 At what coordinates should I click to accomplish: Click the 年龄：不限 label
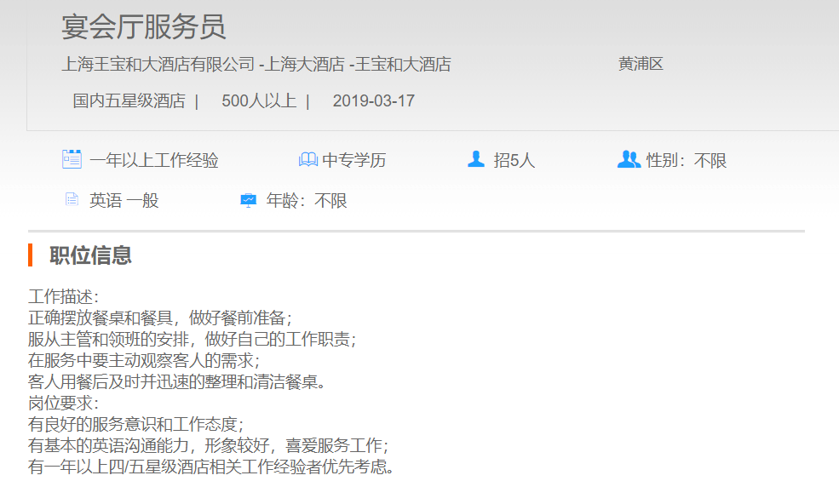[x=307, y=201]
